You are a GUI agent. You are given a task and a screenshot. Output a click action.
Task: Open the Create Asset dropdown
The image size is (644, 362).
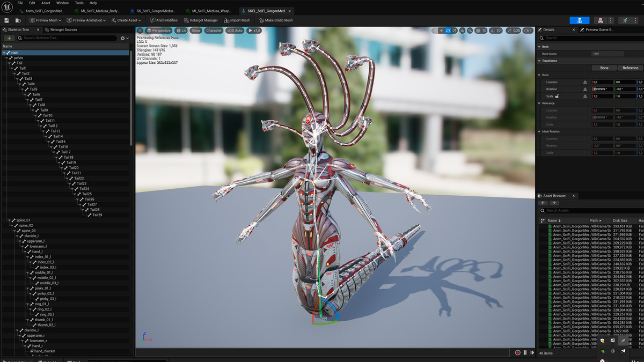click(127, 20)
